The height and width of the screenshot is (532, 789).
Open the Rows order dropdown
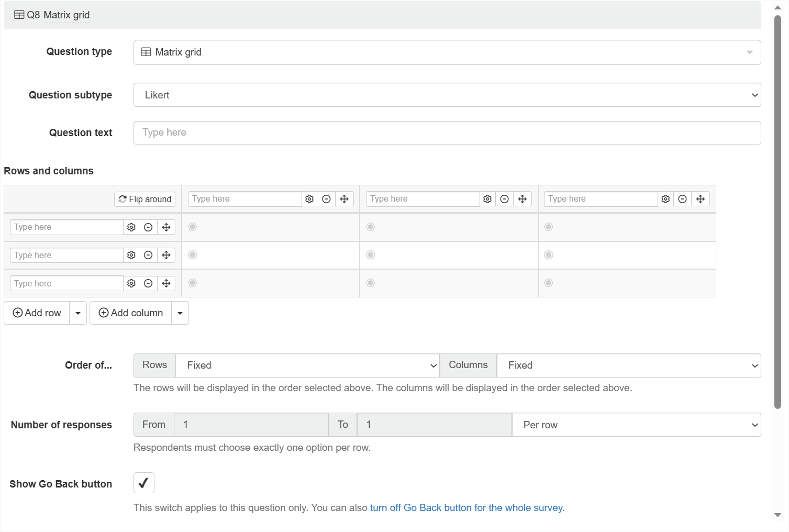[307, 365]
